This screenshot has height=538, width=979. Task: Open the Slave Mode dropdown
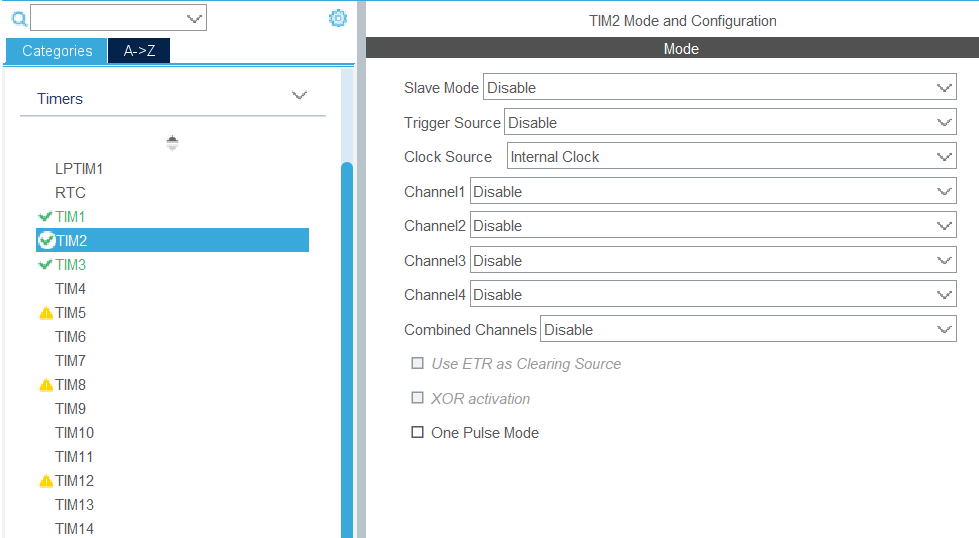coord(719,88)
